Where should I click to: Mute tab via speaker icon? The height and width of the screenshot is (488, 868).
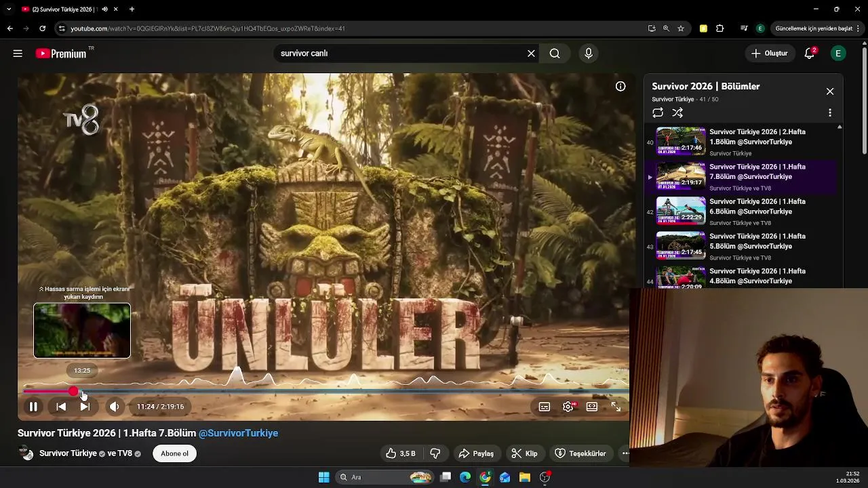[x=104, y=9]
